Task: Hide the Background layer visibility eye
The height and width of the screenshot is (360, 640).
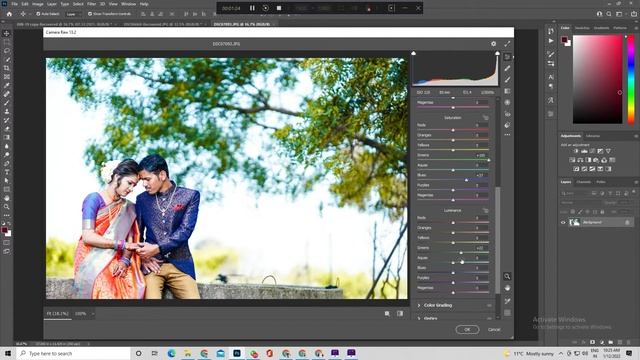Action: (x=563, y=222)
